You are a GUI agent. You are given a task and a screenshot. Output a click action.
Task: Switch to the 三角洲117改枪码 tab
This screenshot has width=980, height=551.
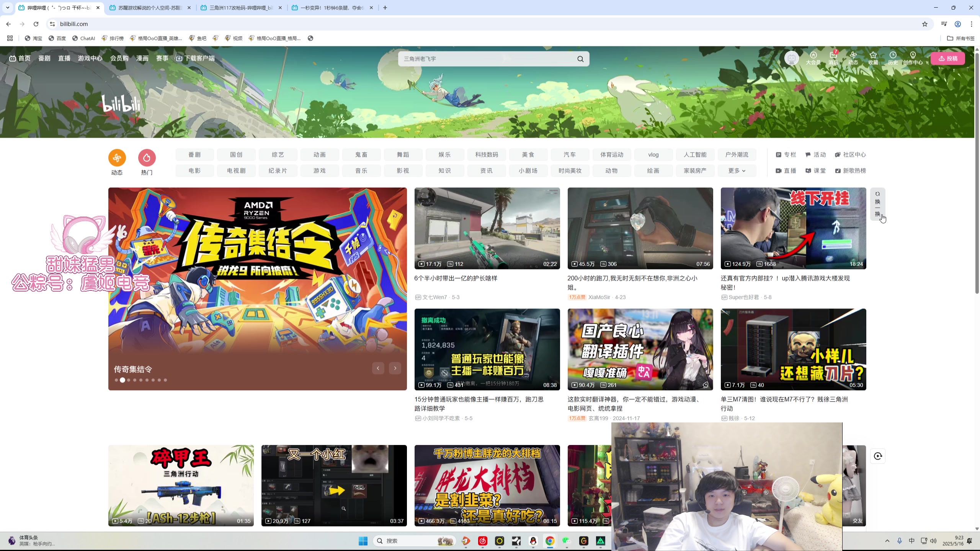[242, 8]
